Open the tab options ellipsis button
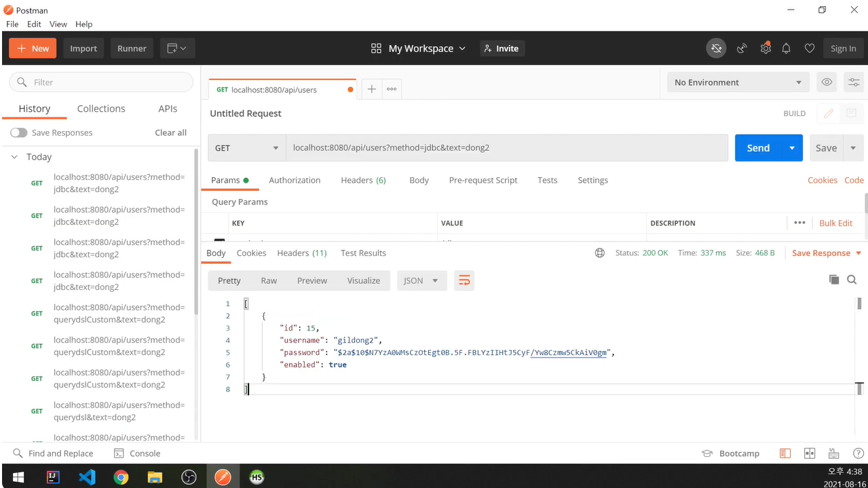Screen dimensions: 868x488 392,89
